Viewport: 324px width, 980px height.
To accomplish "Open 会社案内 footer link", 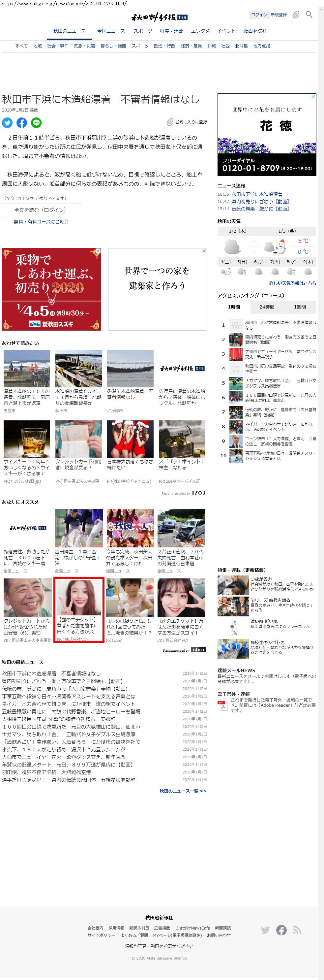I will point(95,928).
